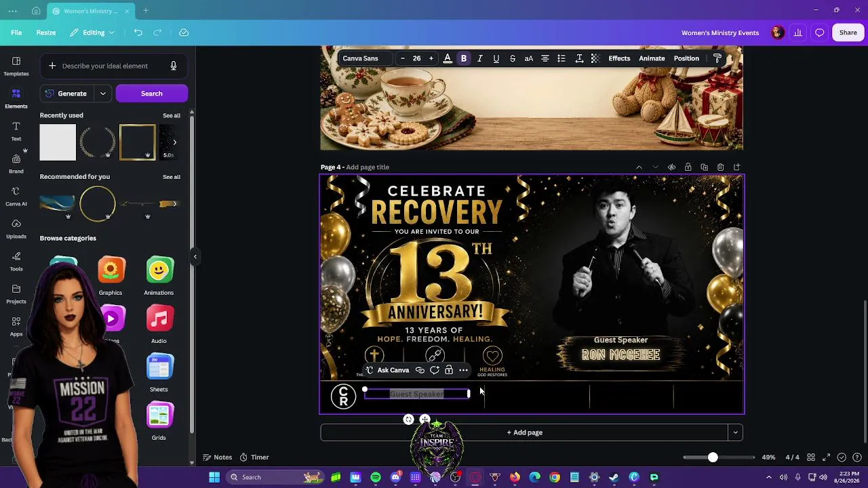Open the Tools panel in the sidebar
Viewport: 868px width, 488px height.
pos(16,261)
